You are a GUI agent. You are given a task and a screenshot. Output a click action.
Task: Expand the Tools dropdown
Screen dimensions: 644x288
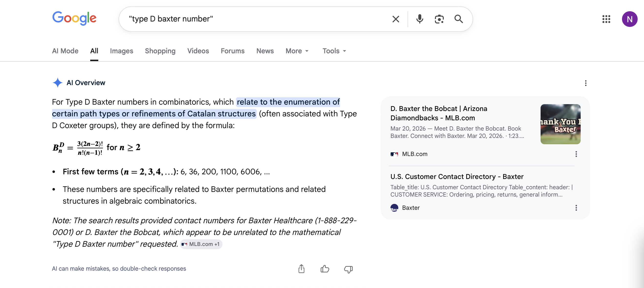[334, 51]
